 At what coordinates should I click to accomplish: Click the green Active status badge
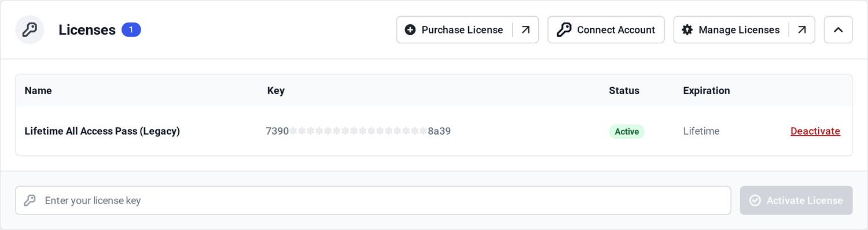627,131
